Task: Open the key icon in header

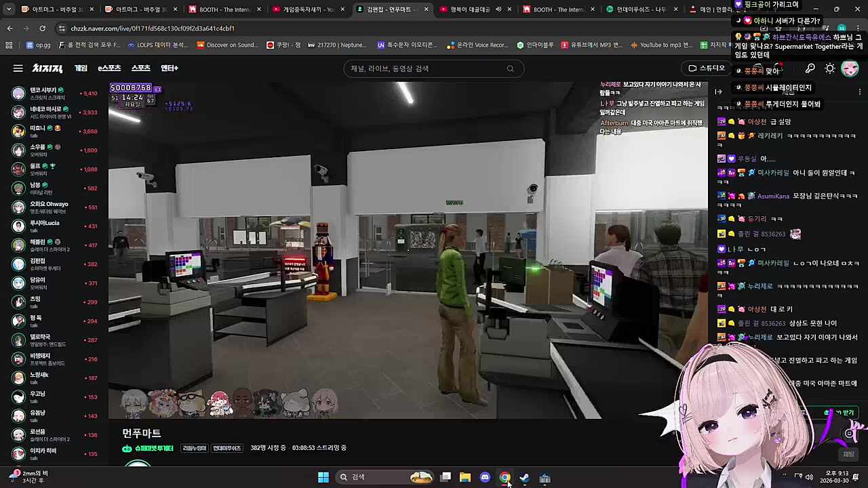Action: [x=810, y=68]
